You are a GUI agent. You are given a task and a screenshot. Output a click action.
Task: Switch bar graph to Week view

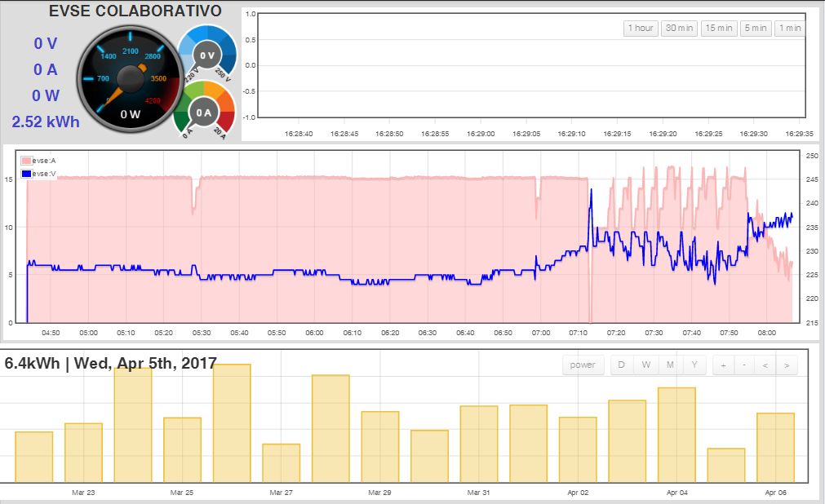coord(646,365)
